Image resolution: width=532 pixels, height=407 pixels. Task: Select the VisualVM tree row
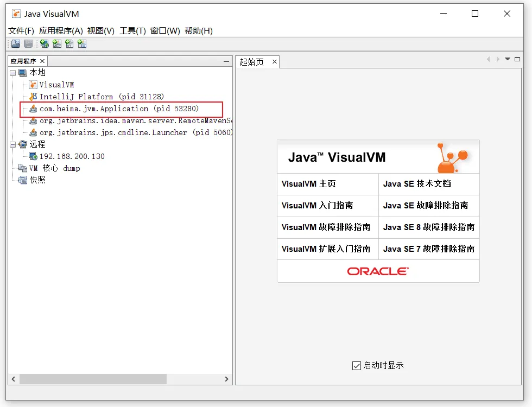tap(56, 85)
